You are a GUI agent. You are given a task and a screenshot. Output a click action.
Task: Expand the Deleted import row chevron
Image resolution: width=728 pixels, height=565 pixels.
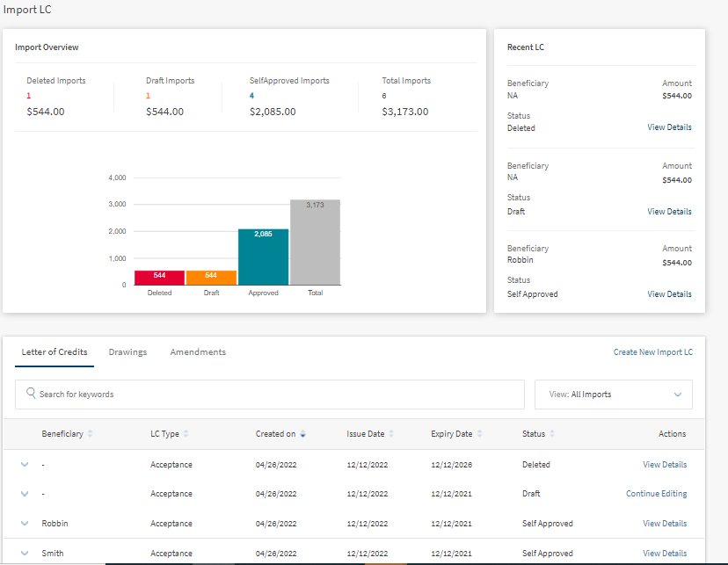click(25, 465)
